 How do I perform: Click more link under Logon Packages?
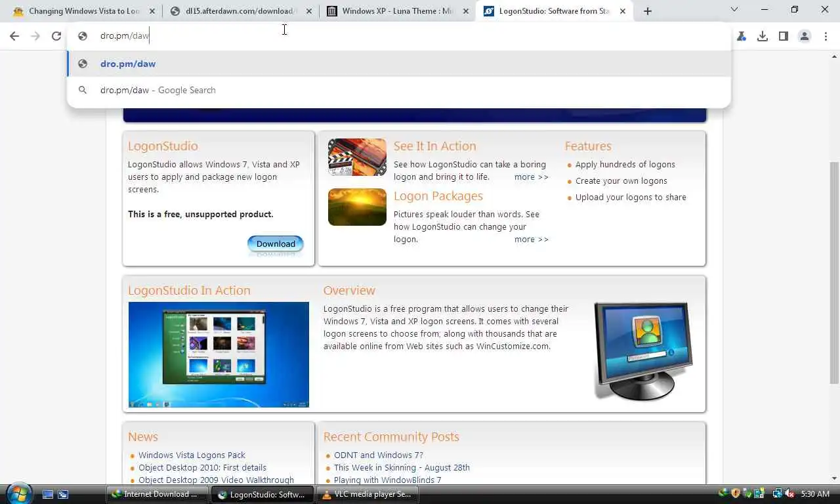tap(532, 240)
